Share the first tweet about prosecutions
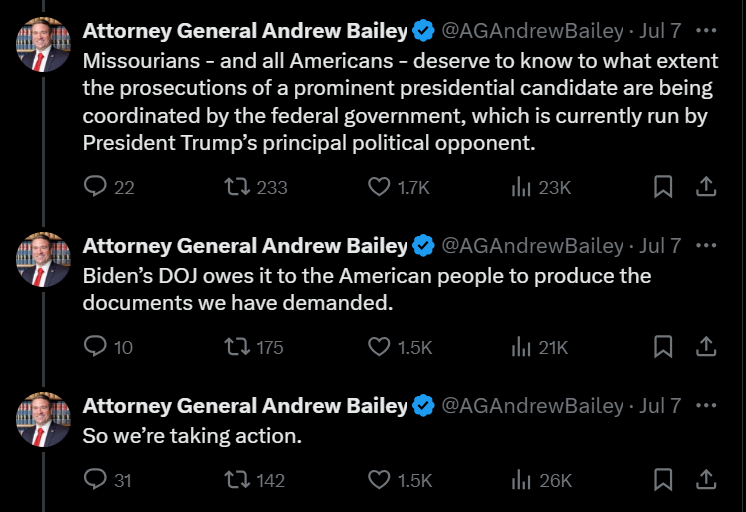This screenshot has width=746, height=512. 705,187
